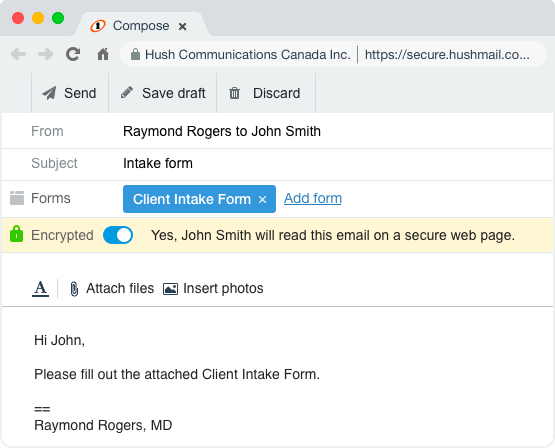555x448 pixels.
Task: Close the Compose tab
Action: 182,27
